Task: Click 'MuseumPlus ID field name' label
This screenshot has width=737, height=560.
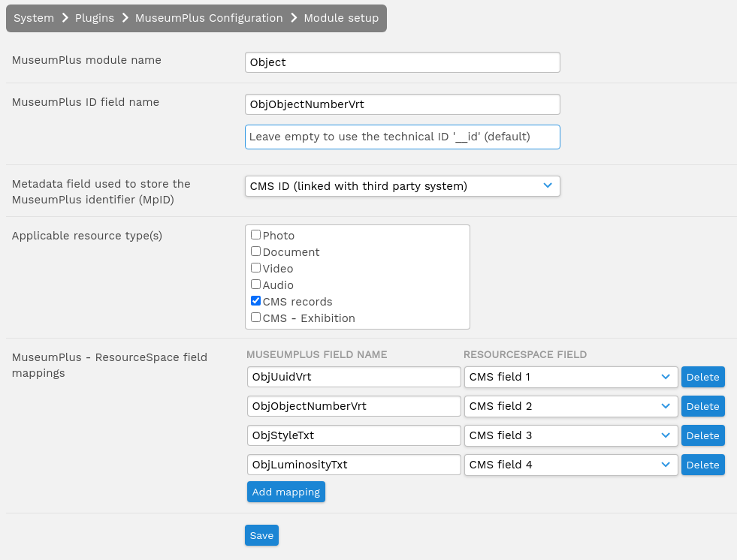Action: [x=86, y=102]
